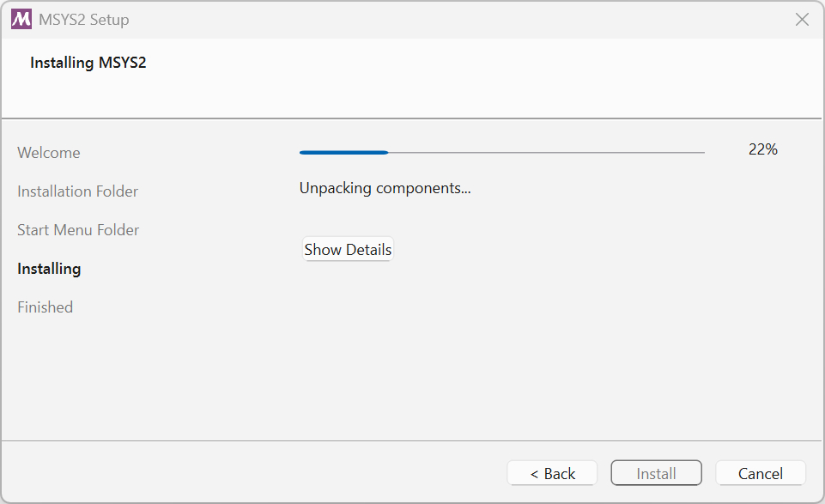Click the white header banner area
The image size is (825, 504).
(474, 79)
